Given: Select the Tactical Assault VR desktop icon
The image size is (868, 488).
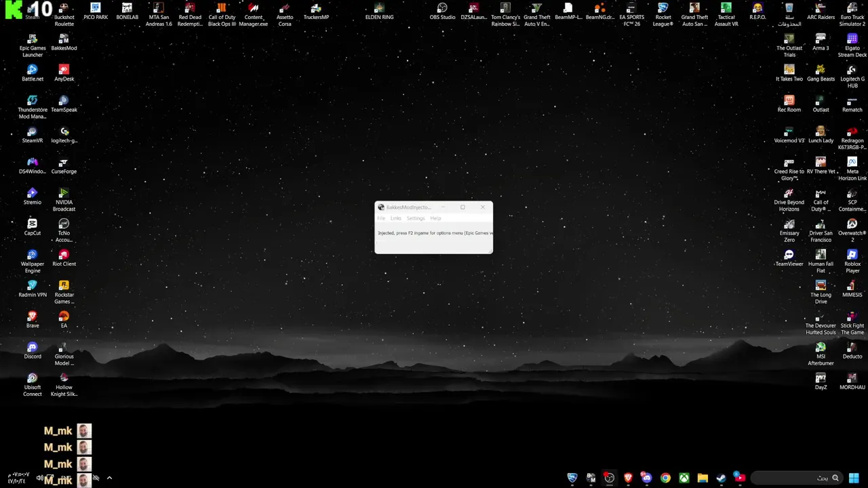Looking at the screenshot, I should coord(726,16).
